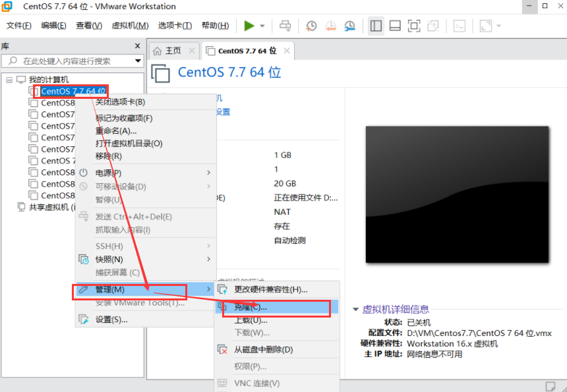
Task: Open the 帮助(H) menu
Action: (x=215, y=26)
